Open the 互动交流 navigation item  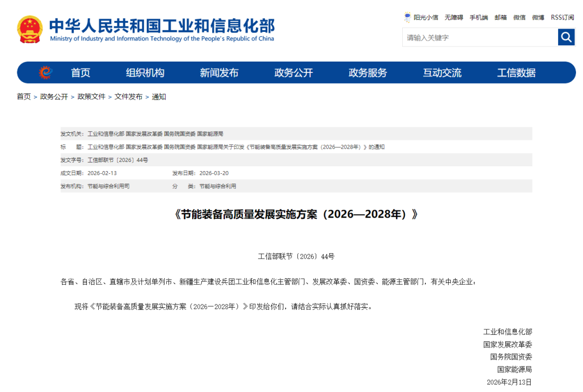click(x=442, y=73)
